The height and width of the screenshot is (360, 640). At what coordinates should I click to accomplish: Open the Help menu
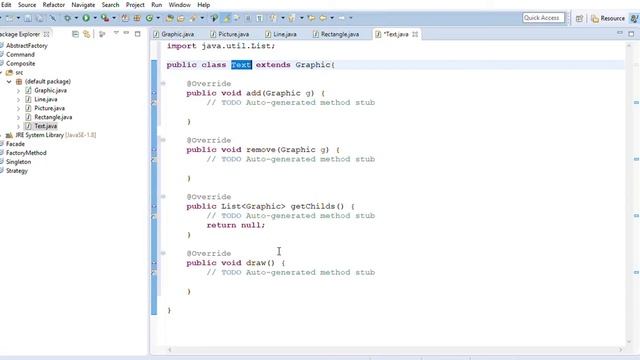pyautogui.click(x=203, y=5)
